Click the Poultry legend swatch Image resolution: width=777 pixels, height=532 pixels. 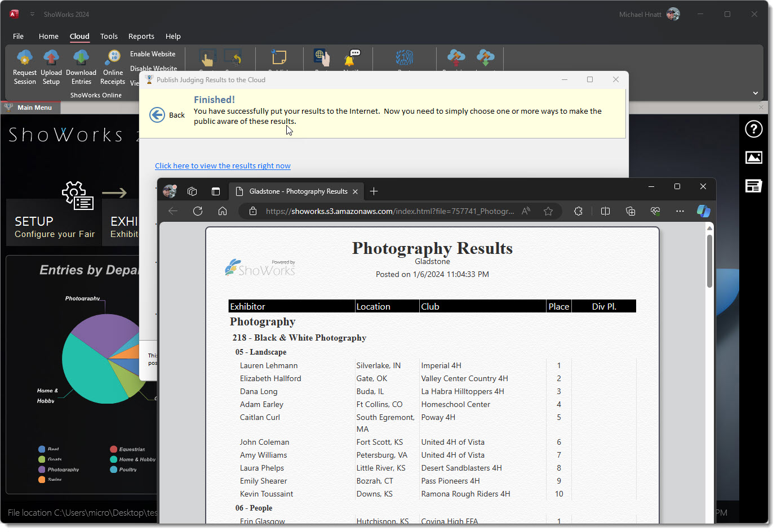coord(113,470)
